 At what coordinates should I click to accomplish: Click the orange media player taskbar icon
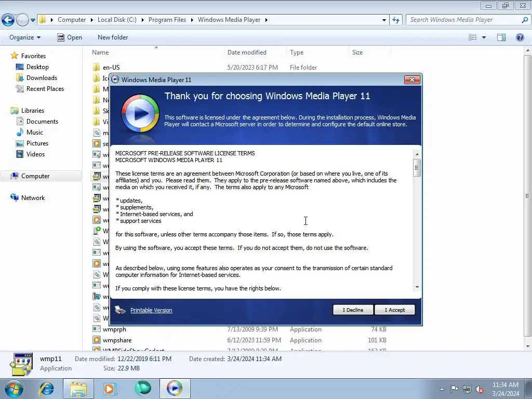(109, 389)
